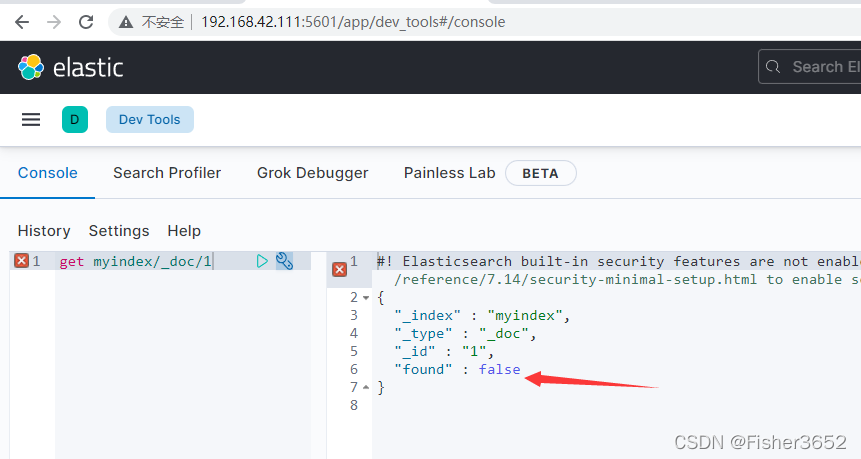The width and height of the screenshot is (861, 459).
Task: Click the BETA badge
Action: point(540,173)
